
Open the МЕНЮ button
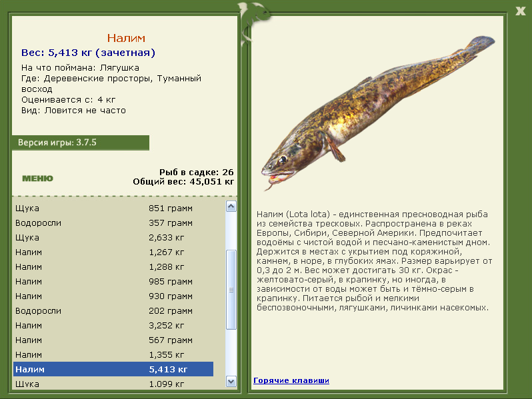pos(37,179)
